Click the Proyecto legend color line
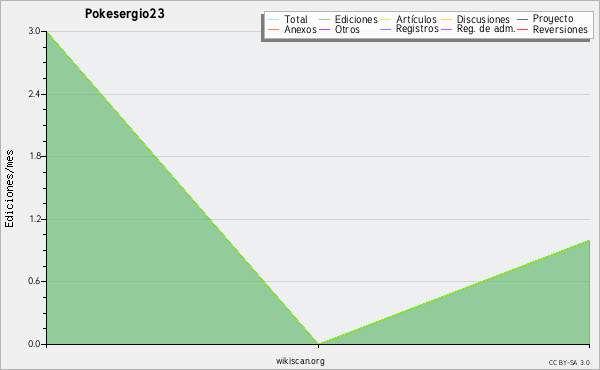 pos(522,19)
